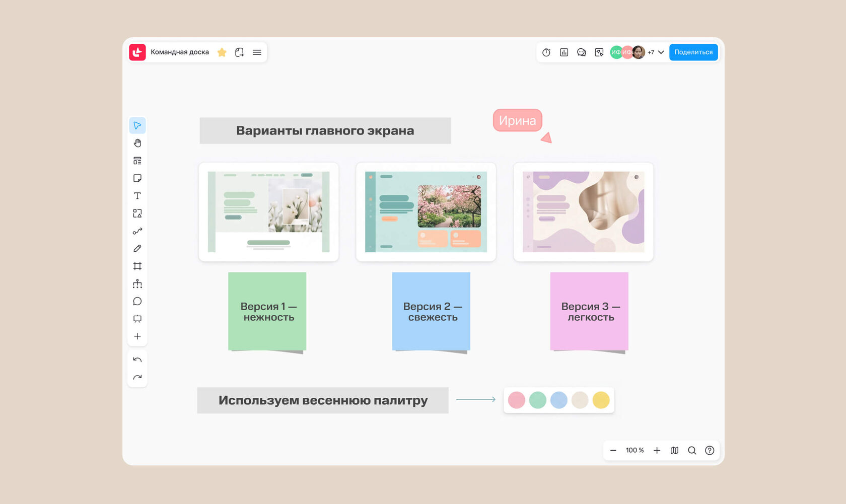Toggle favorite star for Командная доска
The height and width of the screenshot is (504, 846).
(222, 52)
